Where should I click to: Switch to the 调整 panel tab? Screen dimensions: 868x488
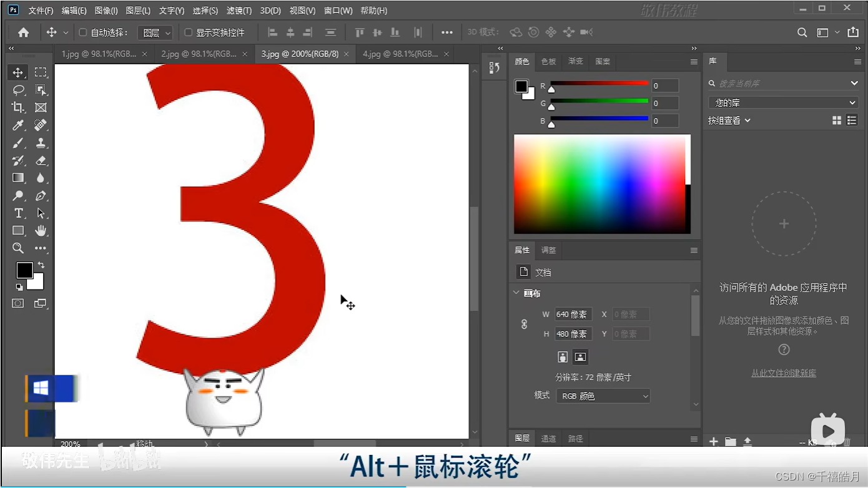click(x=548, y=250)
